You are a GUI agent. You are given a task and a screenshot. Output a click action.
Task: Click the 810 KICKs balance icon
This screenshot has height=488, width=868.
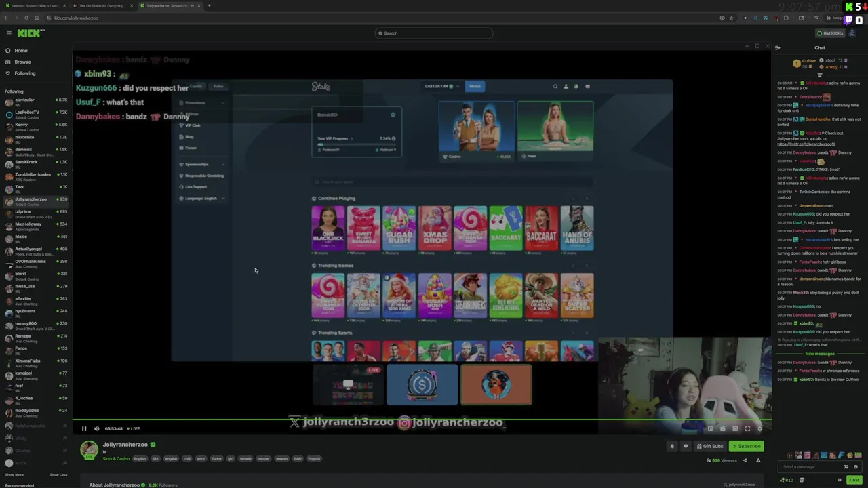click(786, 480)
